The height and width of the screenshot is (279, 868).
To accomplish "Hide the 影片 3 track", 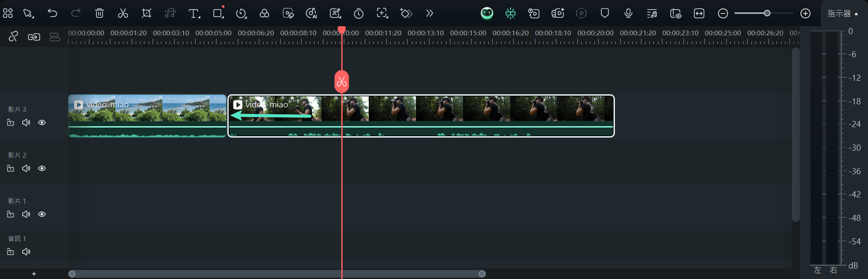I will [x=42, y=123].
